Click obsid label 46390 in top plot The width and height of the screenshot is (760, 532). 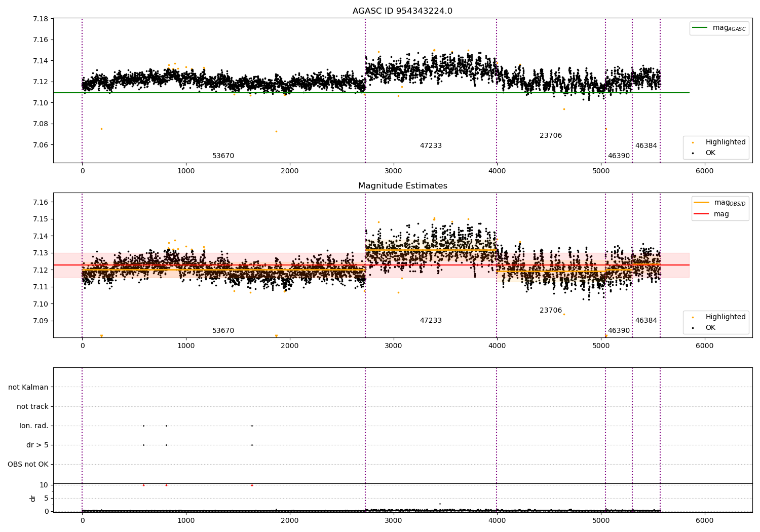tap(619, 156)
